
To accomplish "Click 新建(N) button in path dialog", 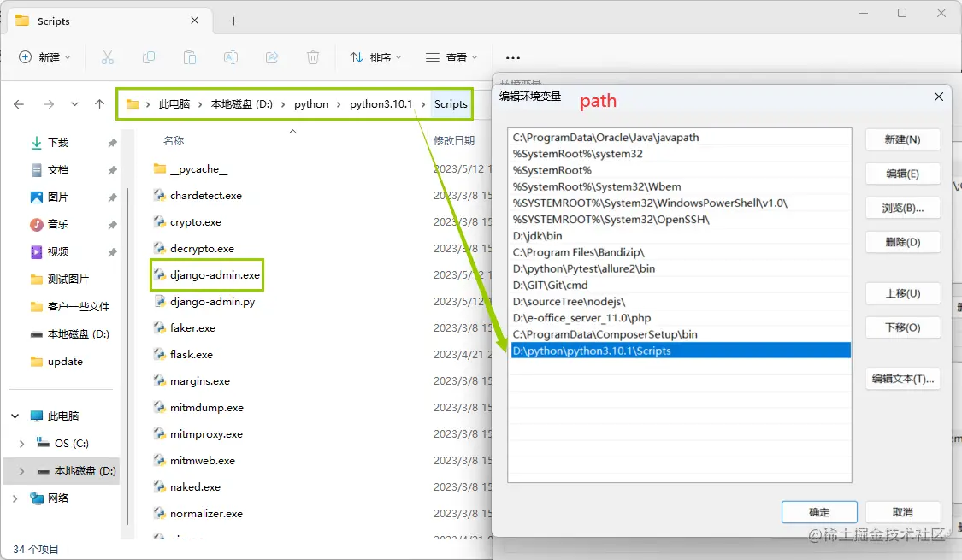I will [x=902, y=140].
